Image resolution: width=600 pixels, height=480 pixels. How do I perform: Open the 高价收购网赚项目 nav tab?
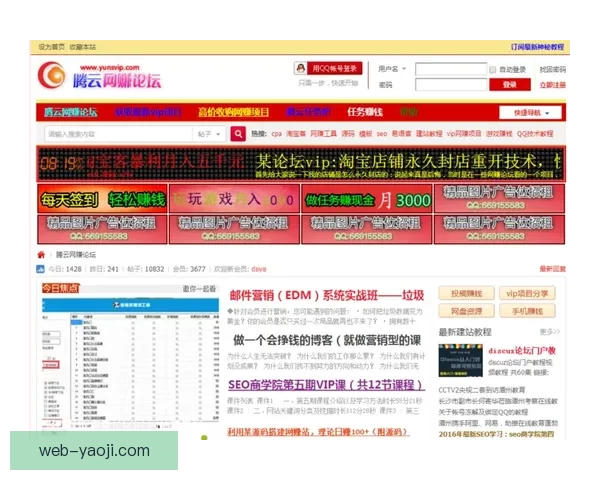tap(233, 112)
